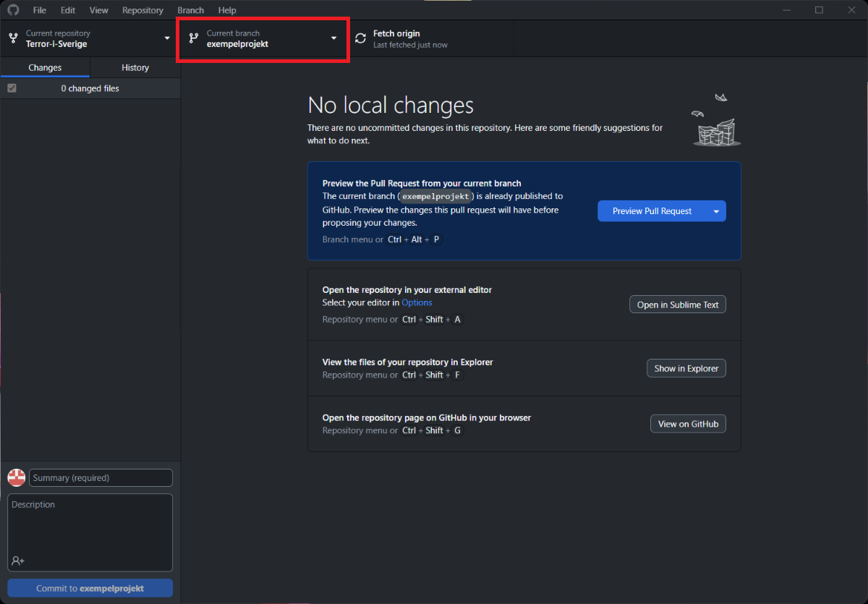This screenshot has height=604, width=868.
Task: Open the Help menu
Action: pyautogui.click(x=227, y=10)
